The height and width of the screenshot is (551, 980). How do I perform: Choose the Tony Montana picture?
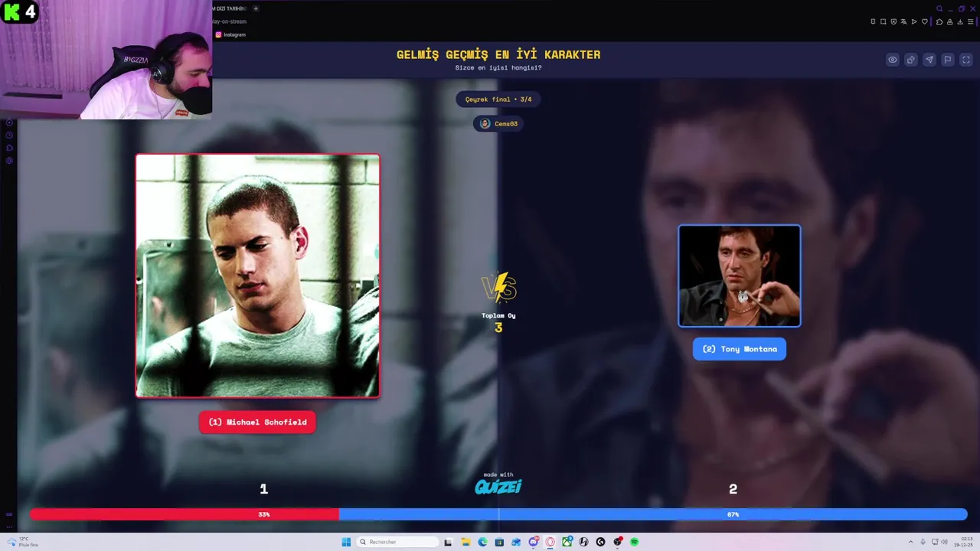[x=740, y=275]
